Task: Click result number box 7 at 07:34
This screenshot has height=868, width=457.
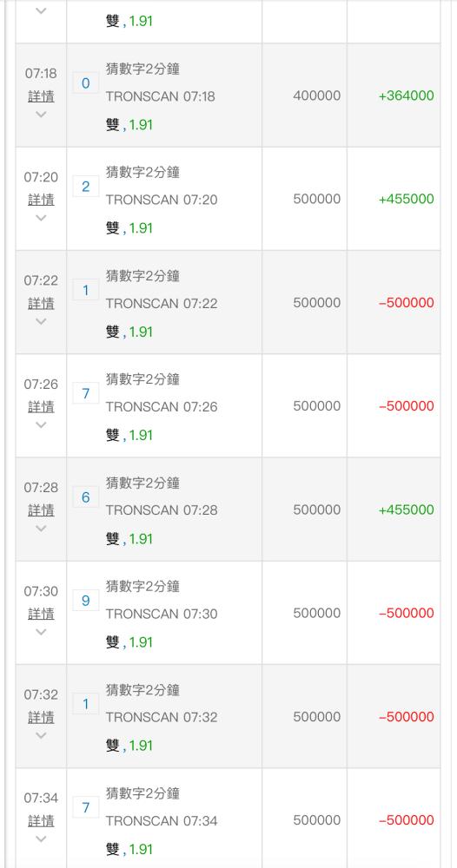Action: [86, 807]
